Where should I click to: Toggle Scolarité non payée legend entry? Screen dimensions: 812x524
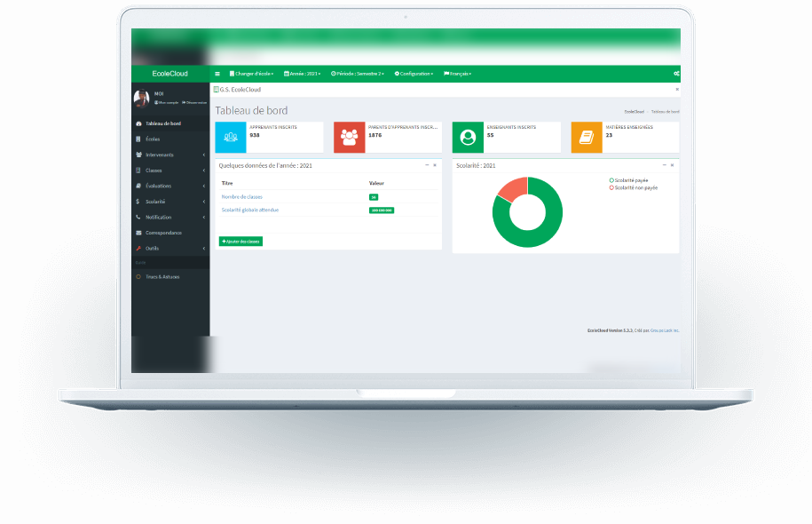[633, 187]
